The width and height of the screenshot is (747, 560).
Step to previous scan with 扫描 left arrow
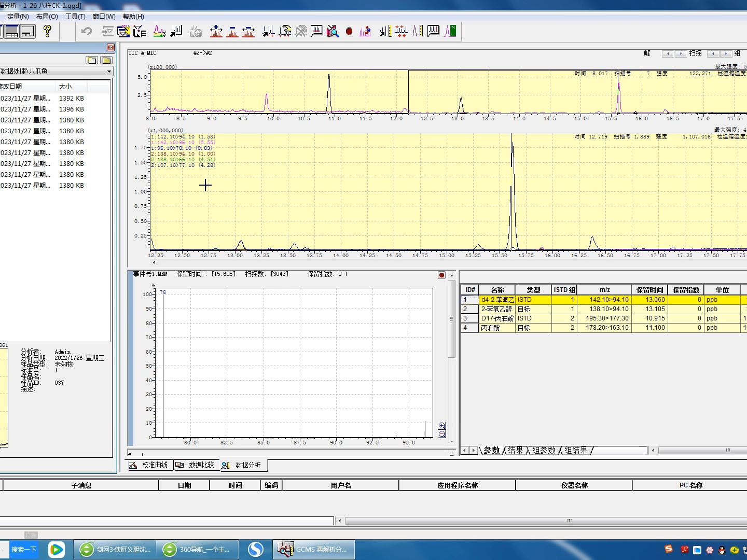point(713,53)
